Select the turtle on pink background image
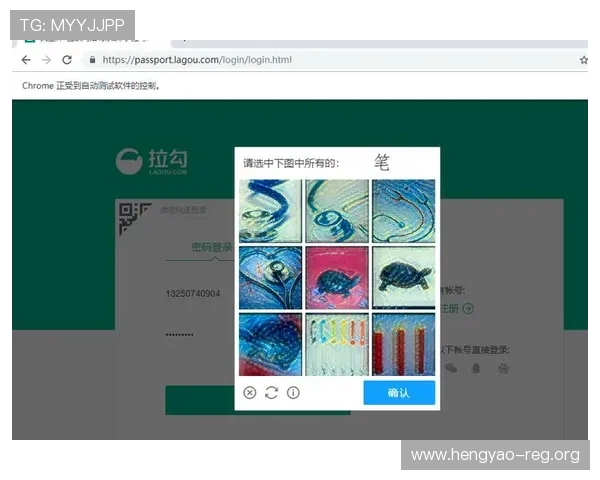The image size is (600, 480). pyautogui.click(x=337, y=278)
